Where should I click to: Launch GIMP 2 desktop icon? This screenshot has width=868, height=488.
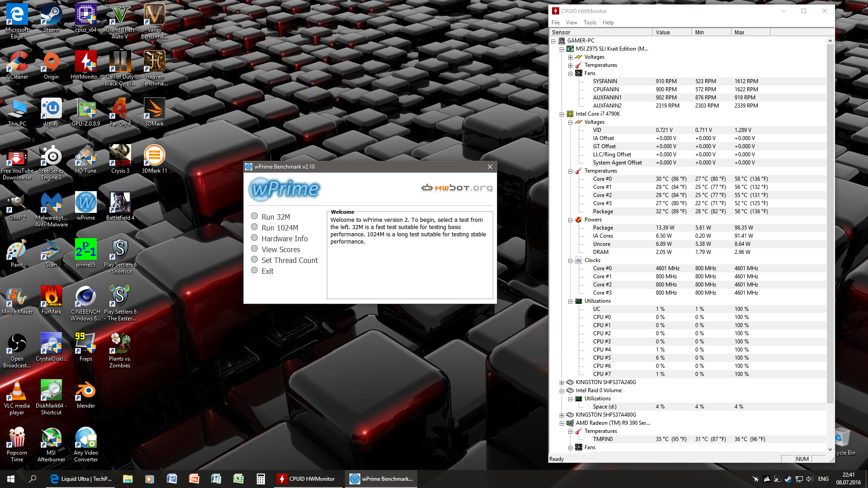pyautogui.click(x=17, y=206)
